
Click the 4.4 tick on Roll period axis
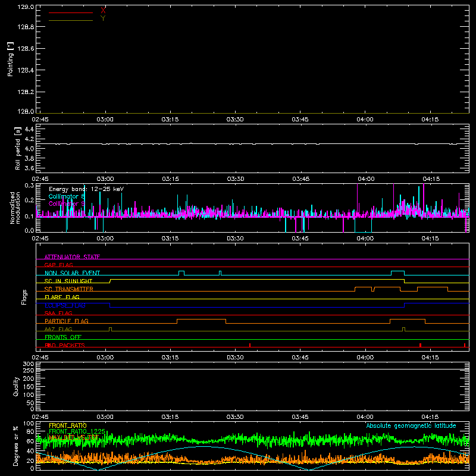29,129
